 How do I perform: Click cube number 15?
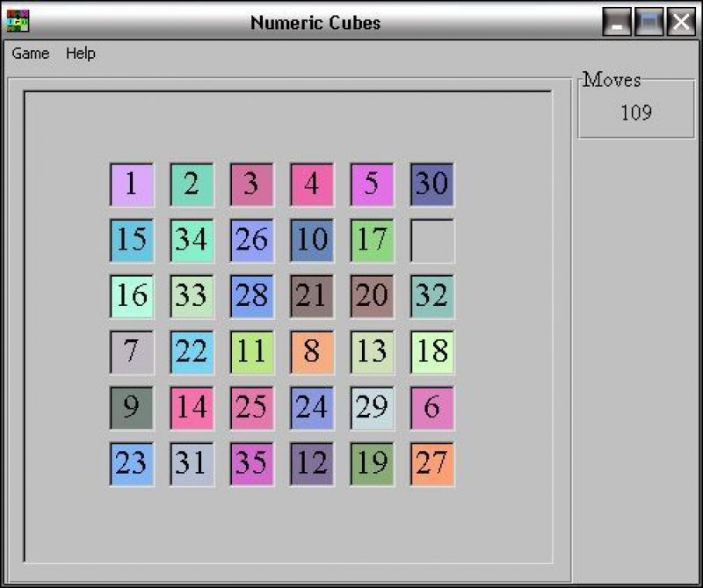pyautogui.click(x=132, y=241)
